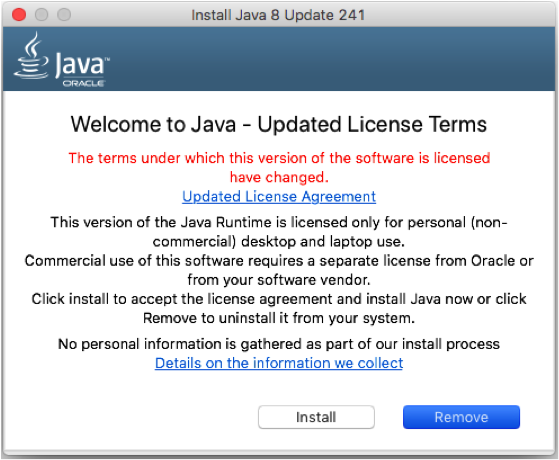559x460 pixels.
Task: Click the disabled zoom button in the title bar
Action: [64, 15]
